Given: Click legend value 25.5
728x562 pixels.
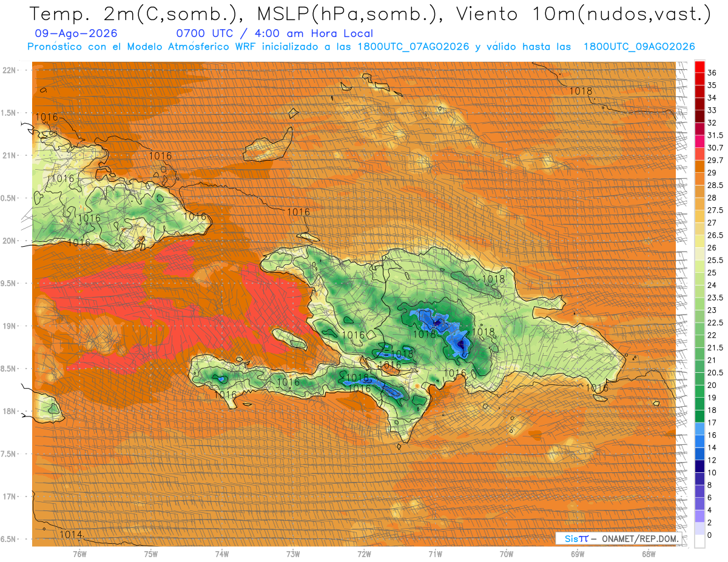Looking at the screenshot, I should point(715,260).
